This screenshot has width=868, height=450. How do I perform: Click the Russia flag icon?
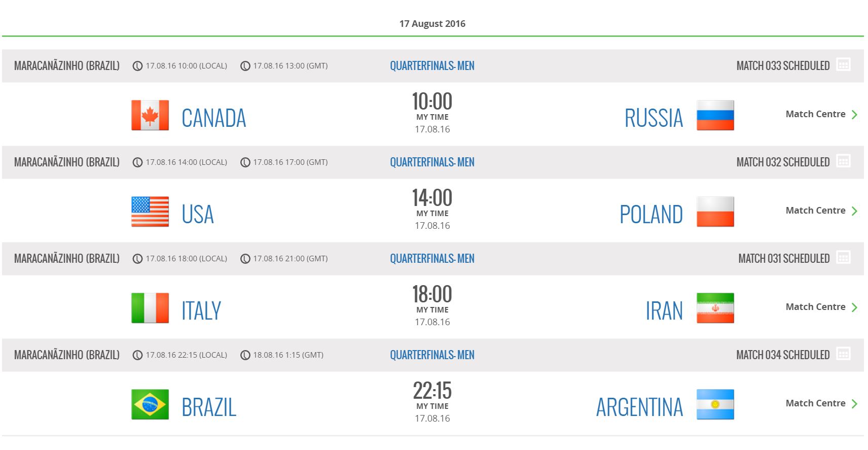pos(715,115)
